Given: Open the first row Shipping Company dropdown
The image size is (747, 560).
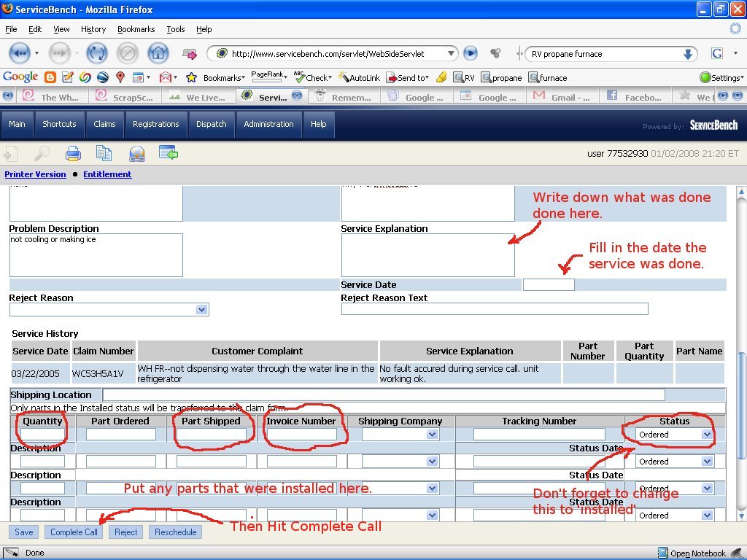Looking at the screenshot, I should [x=432, y=435].
